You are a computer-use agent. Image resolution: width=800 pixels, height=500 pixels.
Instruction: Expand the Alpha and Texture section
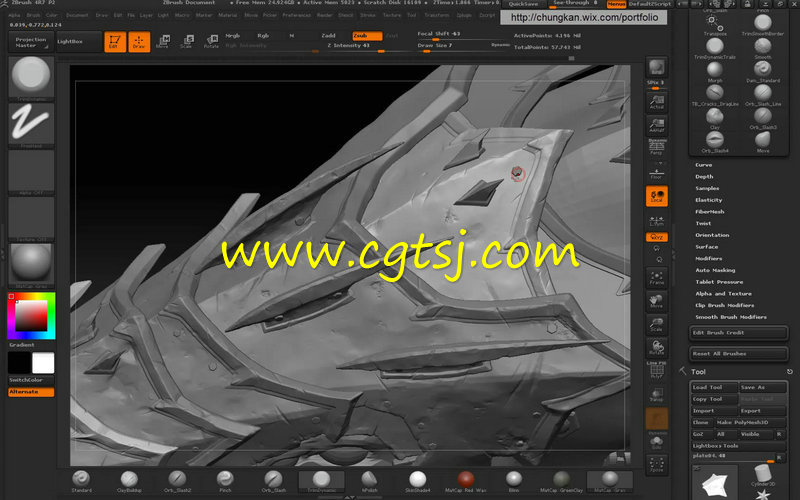point(723,293)
